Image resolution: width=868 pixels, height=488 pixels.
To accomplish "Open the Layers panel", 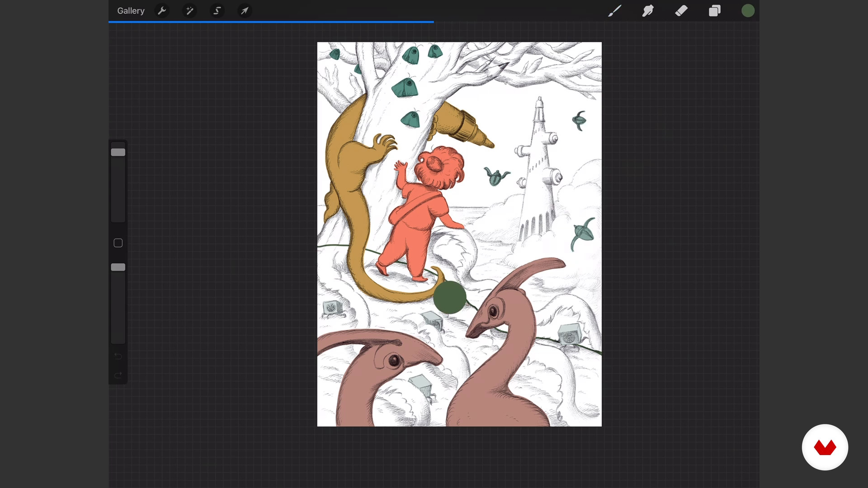I will (715, 11).
